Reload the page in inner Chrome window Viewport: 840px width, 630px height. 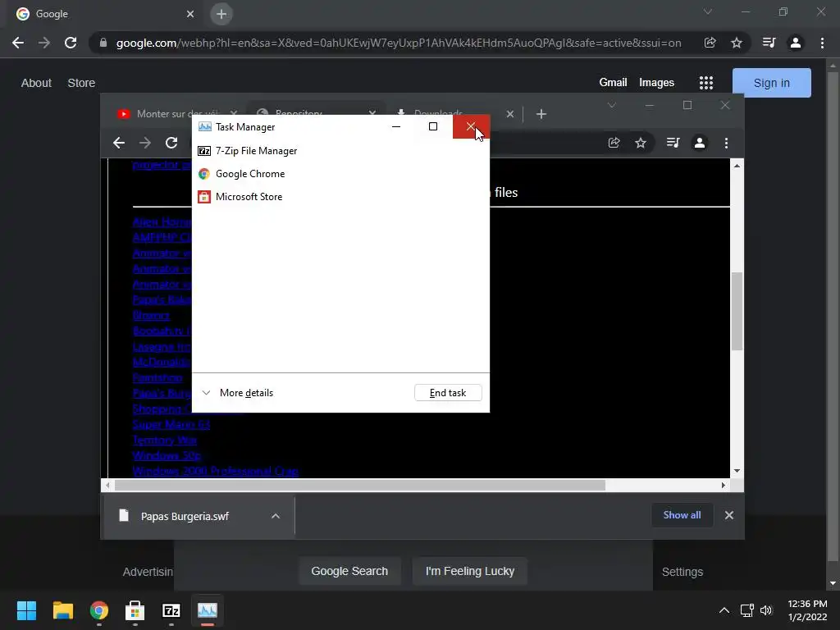pyautogui.click(x=171, y=143)
